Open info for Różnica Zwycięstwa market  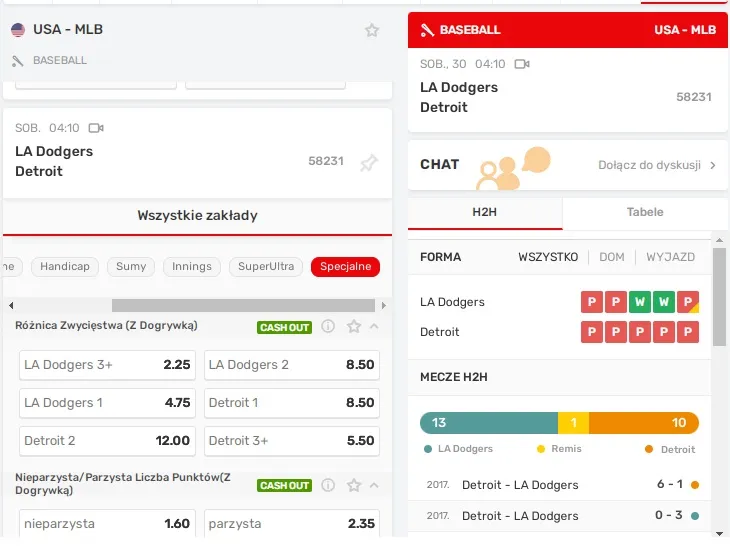pos(328,326)
